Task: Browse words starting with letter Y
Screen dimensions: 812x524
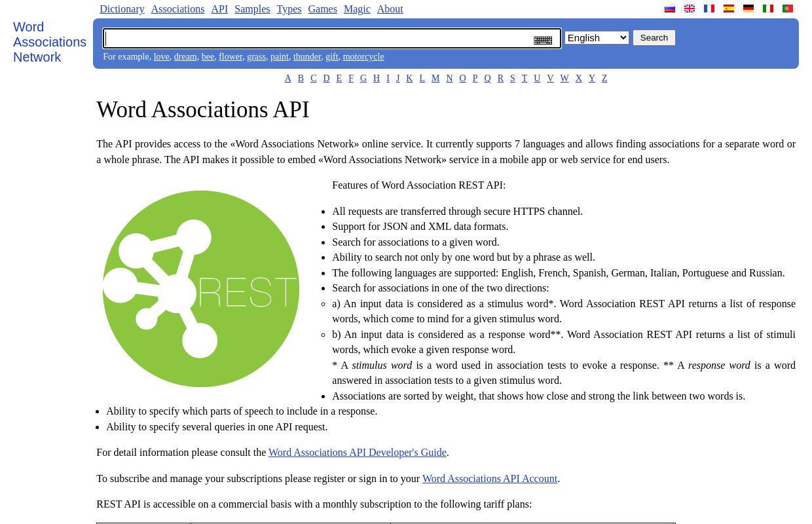Action: pos(592,79)
